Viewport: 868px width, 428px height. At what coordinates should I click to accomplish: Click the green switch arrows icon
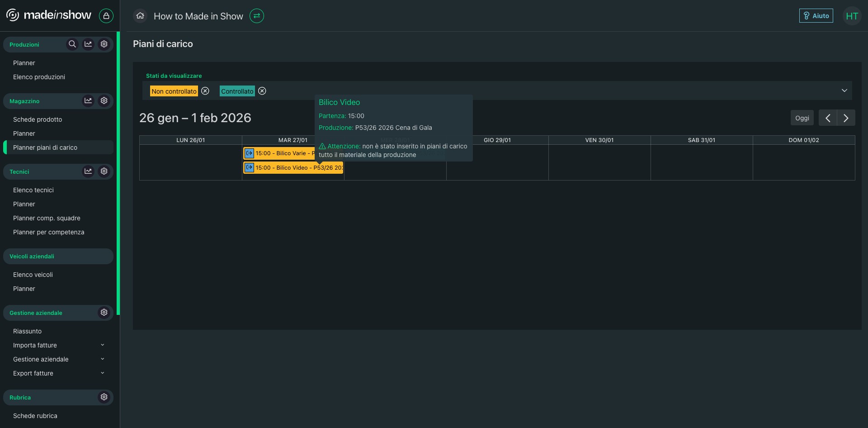tap(257, 16)
